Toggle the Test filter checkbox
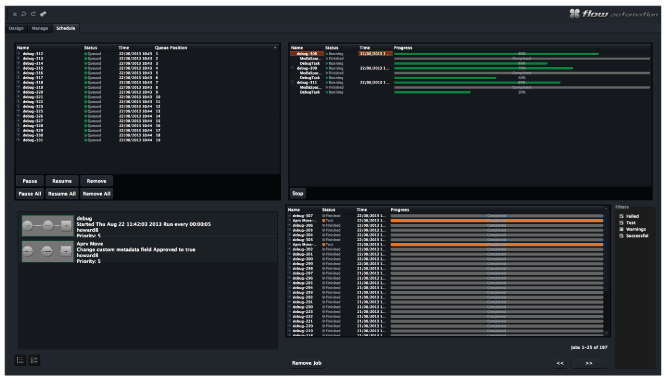 (x=621, y=223)
